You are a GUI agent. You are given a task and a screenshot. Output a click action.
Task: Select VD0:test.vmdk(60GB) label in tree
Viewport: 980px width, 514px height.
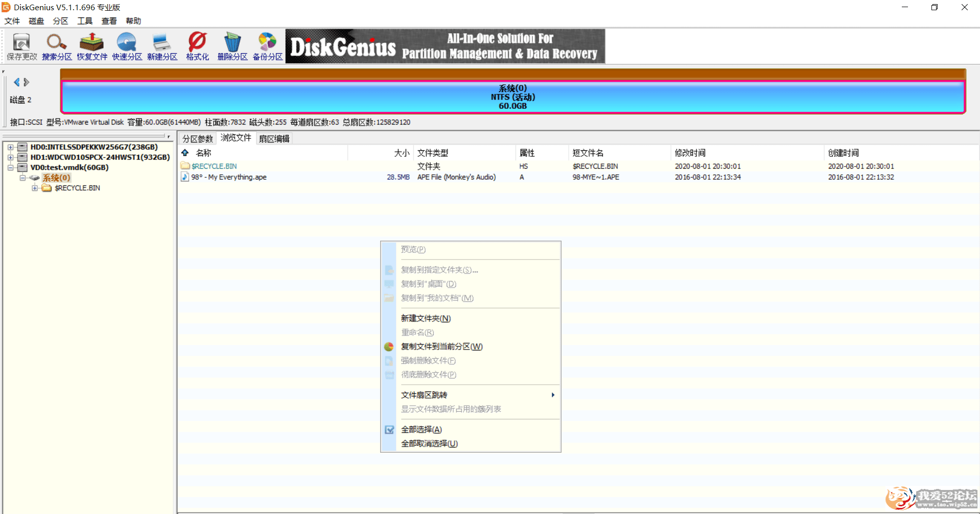click(69, 167)
